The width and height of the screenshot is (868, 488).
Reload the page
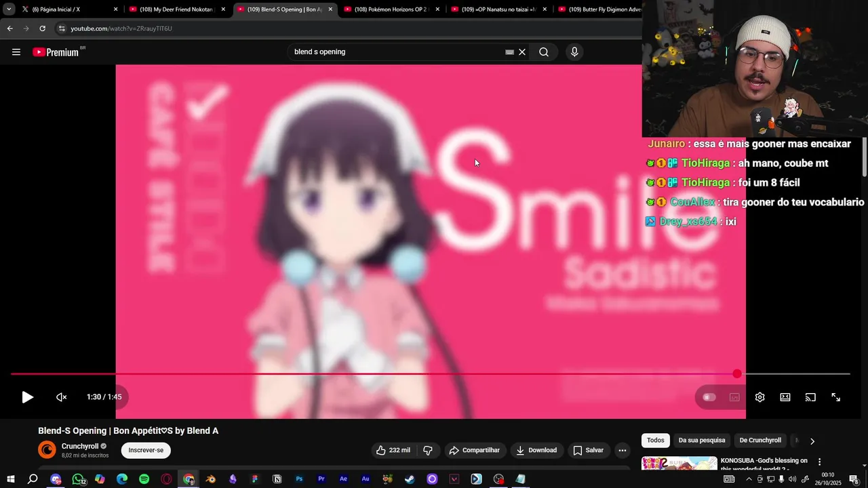tap(42, 28)
